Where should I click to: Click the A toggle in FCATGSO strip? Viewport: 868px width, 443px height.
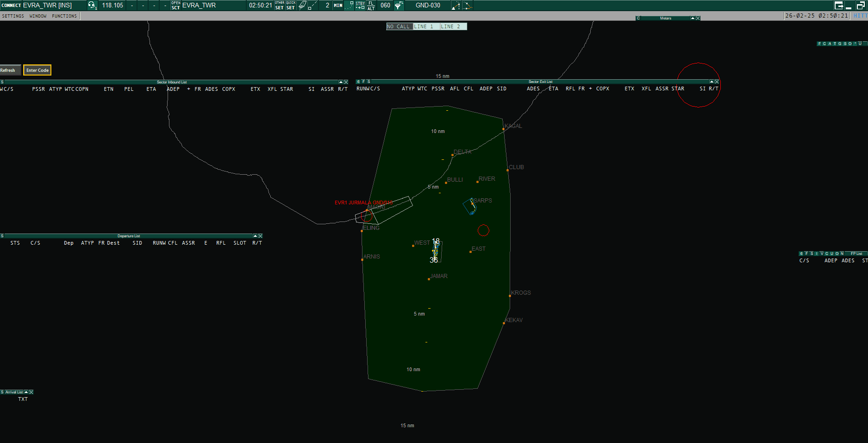(830, 44)
